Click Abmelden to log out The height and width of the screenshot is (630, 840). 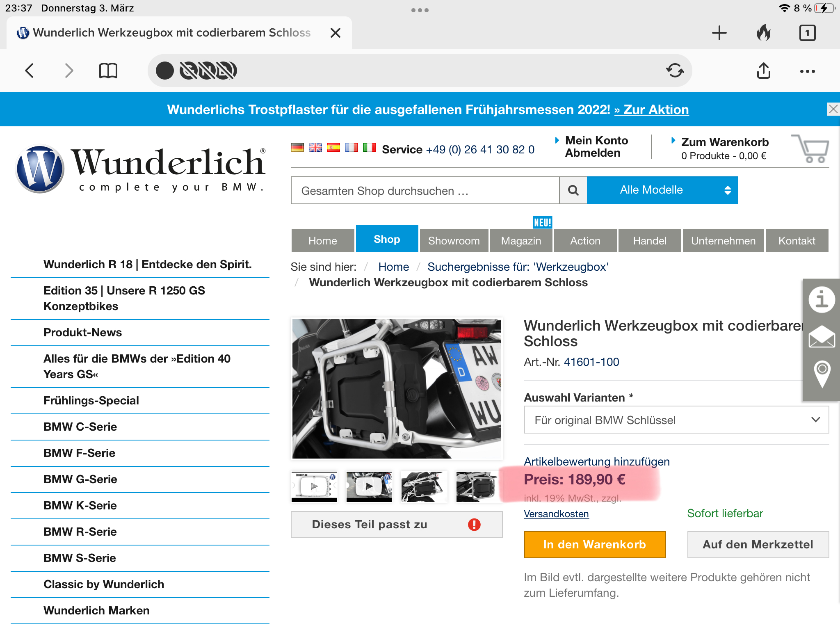point(593,153)
